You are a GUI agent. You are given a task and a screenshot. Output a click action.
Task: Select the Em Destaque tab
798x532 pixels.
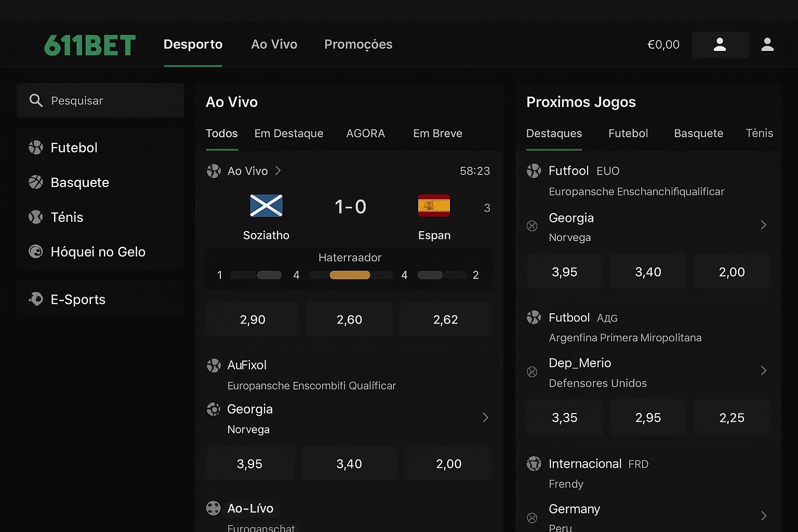pyautogui.click(x=289, y=134)
